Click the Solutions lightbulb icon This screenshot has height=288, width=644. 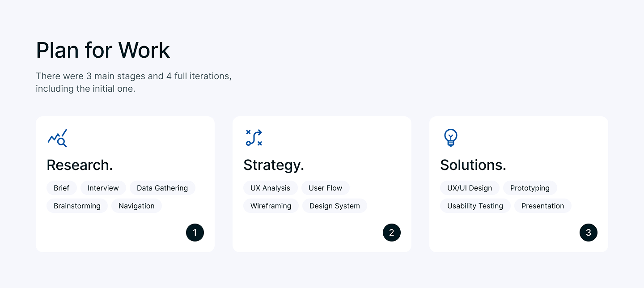click(x=450, y=138)
